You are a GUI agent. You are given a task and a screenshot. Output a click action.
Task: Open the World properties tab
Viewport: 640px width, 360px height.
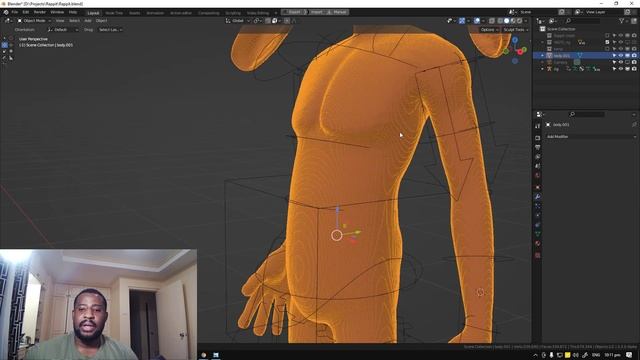pyautogui.click(x=538, y=176)
